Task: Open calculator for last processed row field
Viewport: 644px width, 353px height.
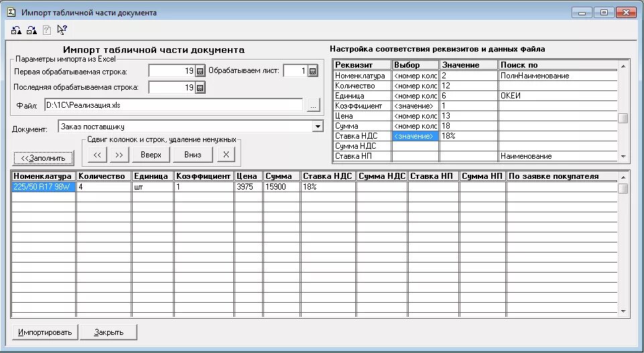Action: (200, 88)
